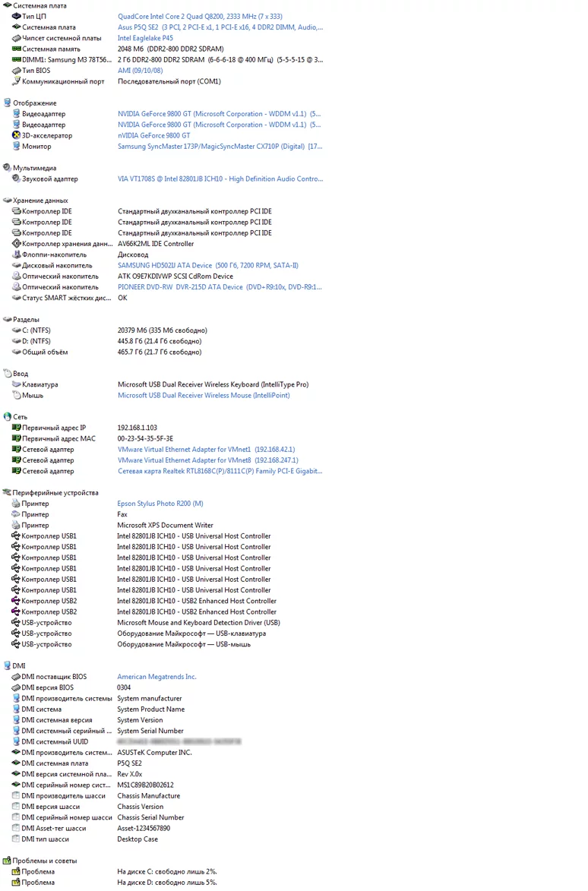
Task: Click the icon beside Тип BIOS
Action: 17,71
